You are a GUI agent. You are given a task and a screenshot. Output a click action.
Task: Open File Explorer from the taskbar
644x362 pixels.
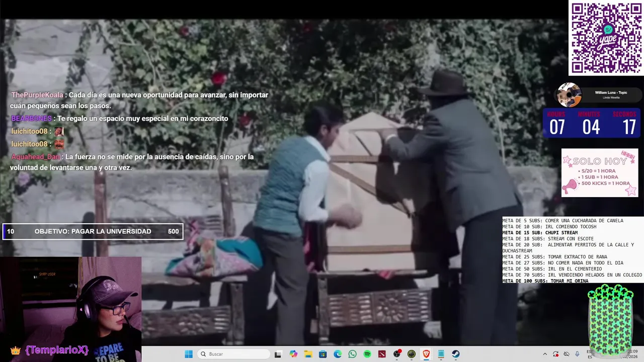pyautogui.click(x=308, y=354)
